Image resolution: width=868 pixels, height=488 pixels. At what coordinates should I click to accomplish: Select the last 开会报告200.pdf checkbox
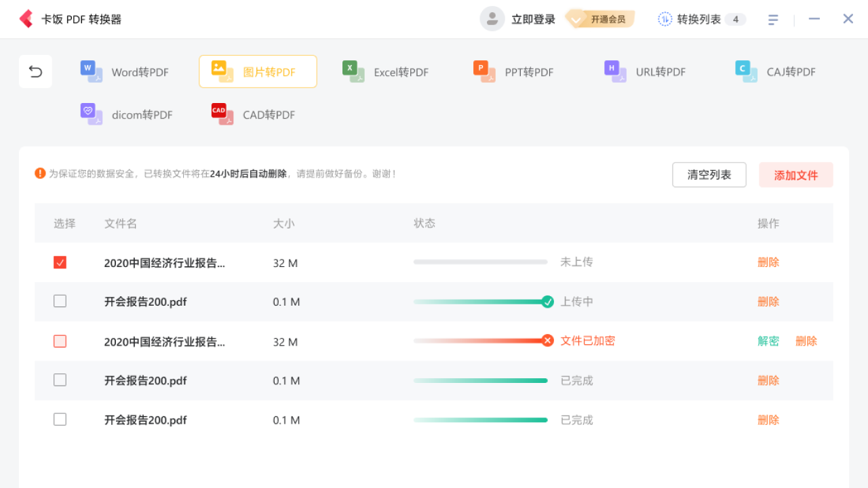[60, 419]
